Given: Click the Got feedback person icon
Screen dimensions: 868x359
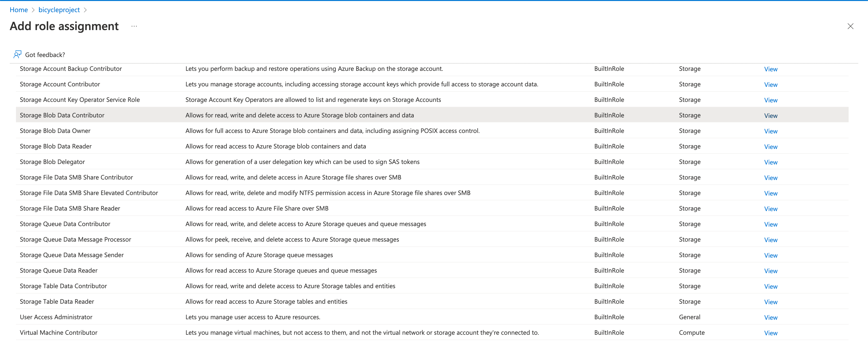Looking at the screenshot, I should tap(17, 54).
